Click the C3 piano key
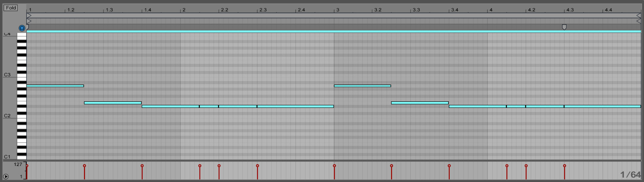Screen dimensions: 644x182 tap(22, 75)
